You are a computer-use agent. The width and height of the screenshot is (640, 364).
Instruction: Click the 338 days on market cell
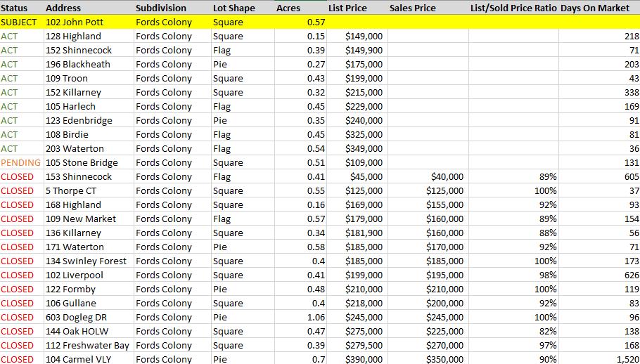[x=600, y=92]
